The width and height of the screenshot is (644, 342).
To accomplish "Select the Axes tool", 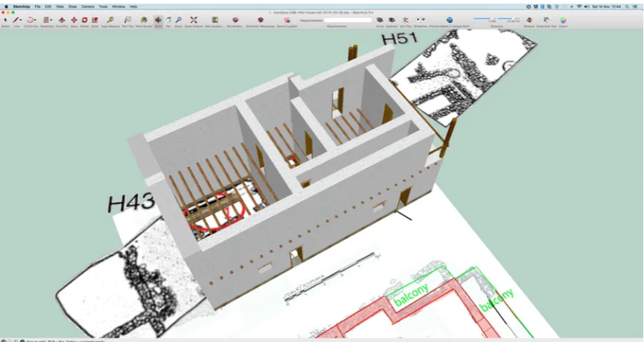I will coord(405,20).
